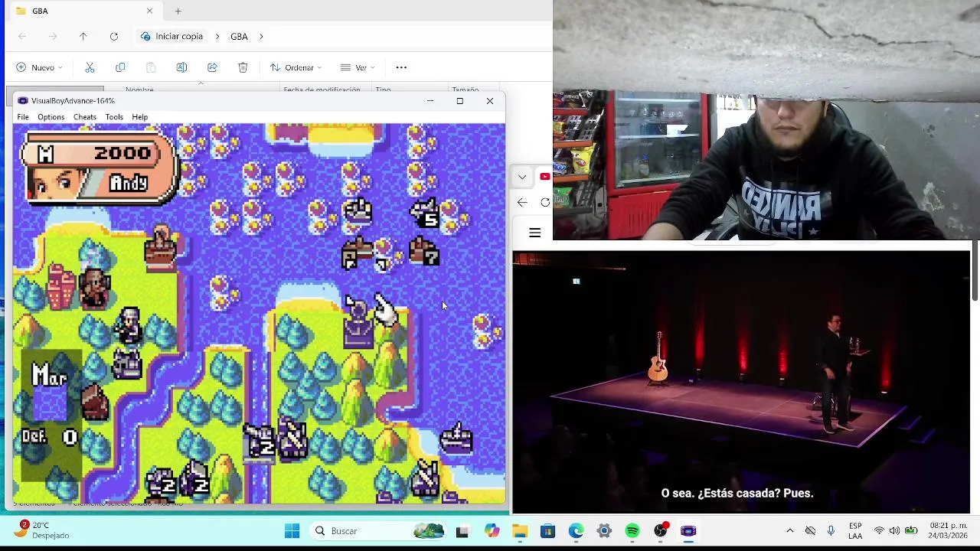
Task: Click the VisualBoyAdvance title bar icon
Action: (23, 101)
